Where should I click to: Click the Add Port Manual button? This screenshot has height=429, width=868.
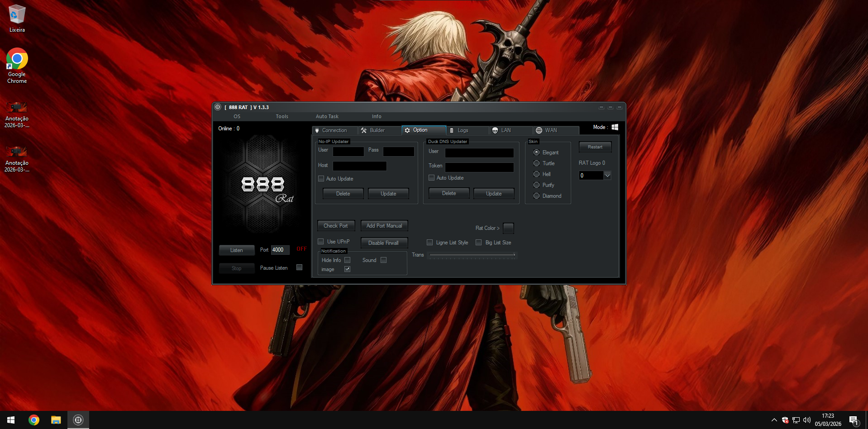click(x=384, y=226)
